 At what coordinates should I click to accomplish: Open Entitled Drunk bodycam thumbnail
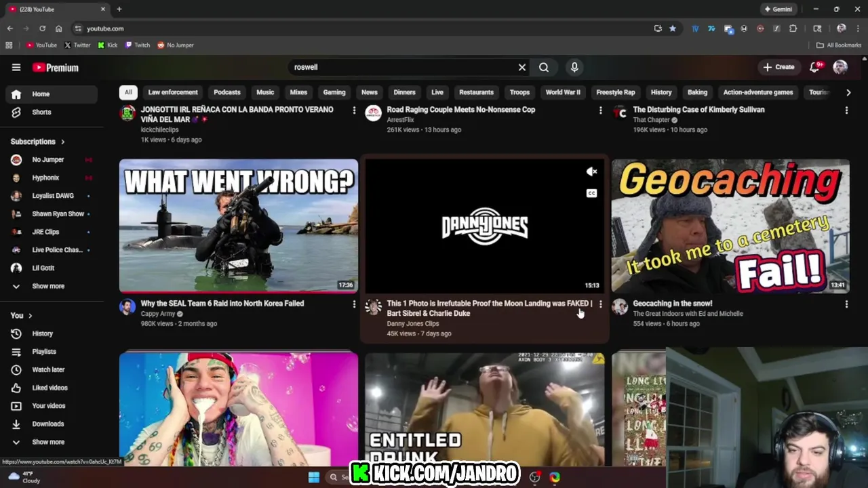coord(484,409)
